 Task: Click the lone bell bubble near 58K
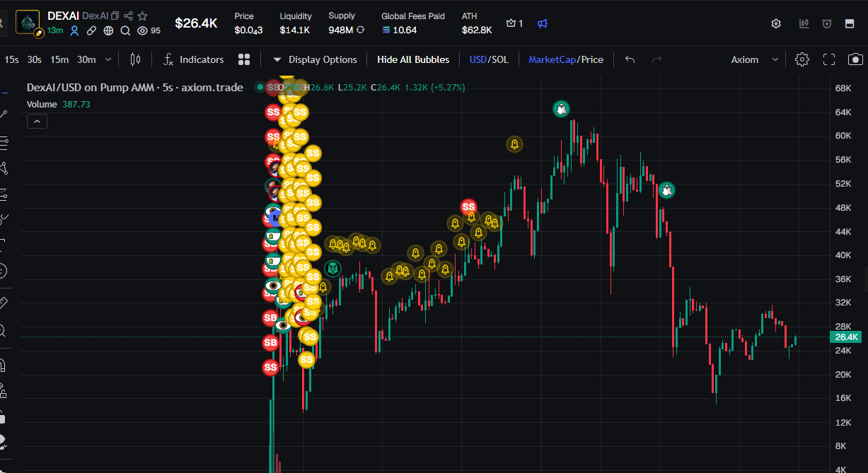click(514, 144)
